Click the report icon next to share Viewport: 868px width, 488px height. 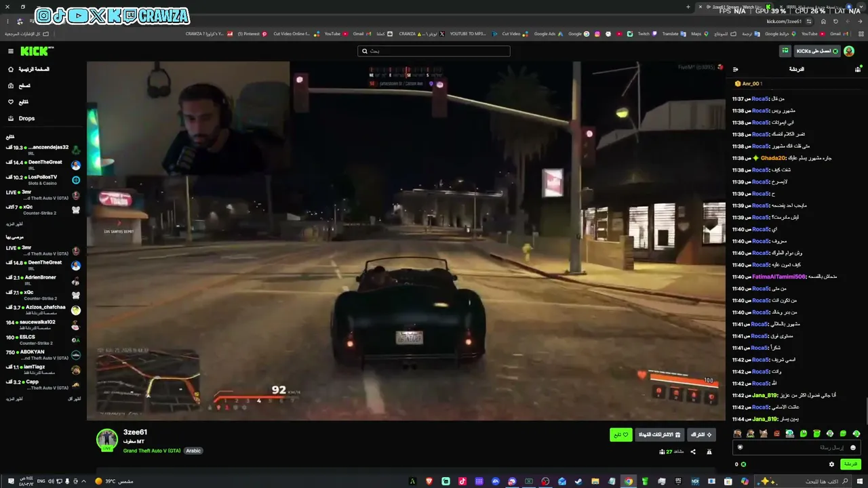tap(709, 451)
